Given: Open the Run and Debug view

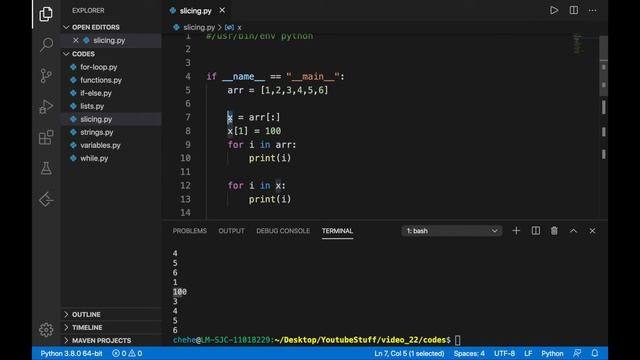Looking at the screenshot, I should click(46, 107).
